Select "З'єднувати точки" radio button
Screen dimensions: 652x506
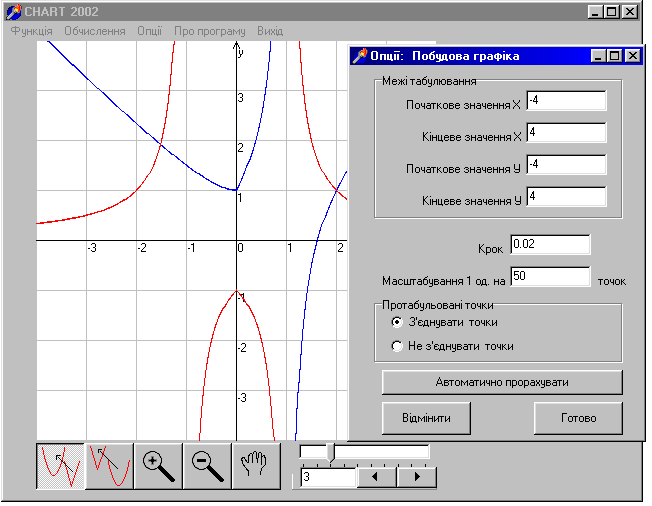(397, 322)
